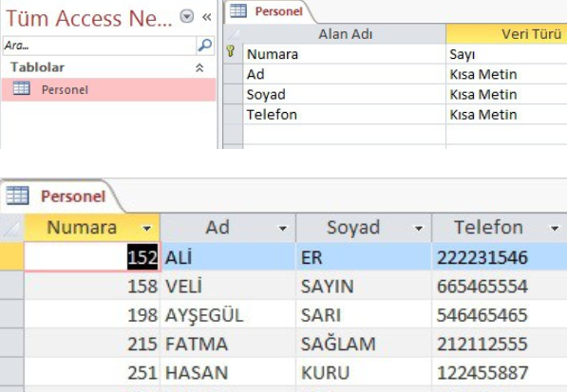
Task: Click the SAĞLAM surname cell
Action: tap(364, 344)
